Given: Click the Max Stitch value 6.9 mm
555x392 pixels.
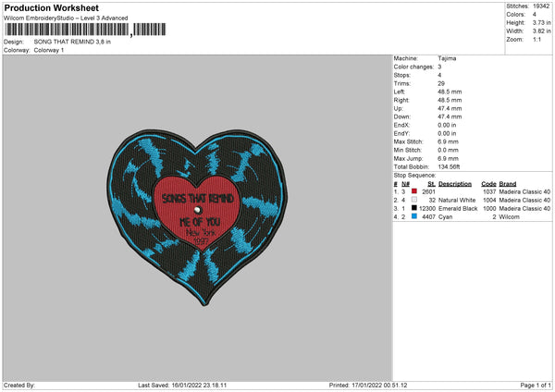Looking at the screenshot, I should (x=448, y=141).
